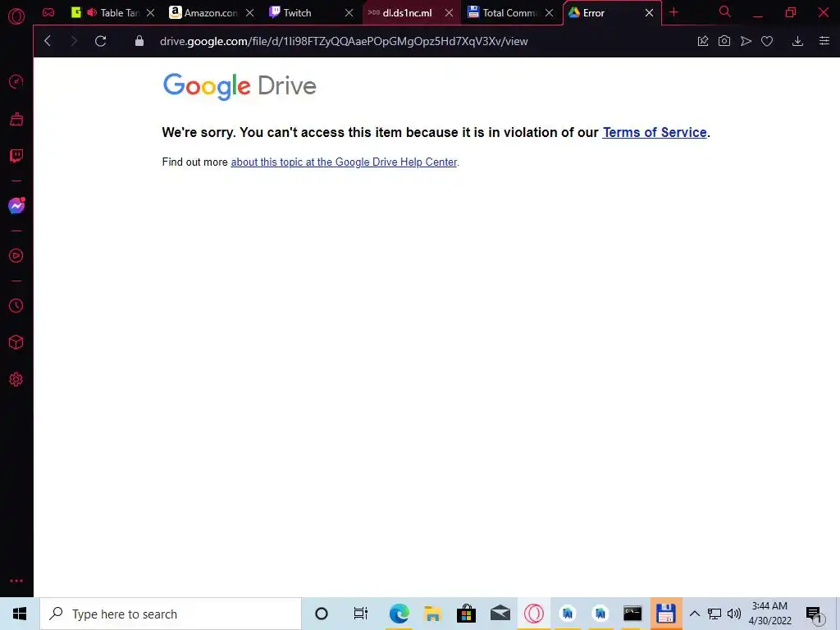Click the Type here to search box
This screenshot has height=630, width=840.
[x=171, y=614]
